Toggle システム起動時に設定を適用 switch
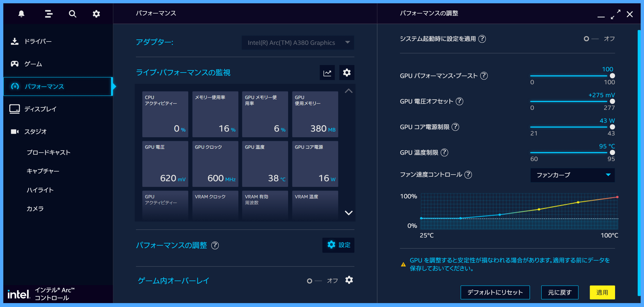This screenshot has width=644, height=307. click(591, 39)
